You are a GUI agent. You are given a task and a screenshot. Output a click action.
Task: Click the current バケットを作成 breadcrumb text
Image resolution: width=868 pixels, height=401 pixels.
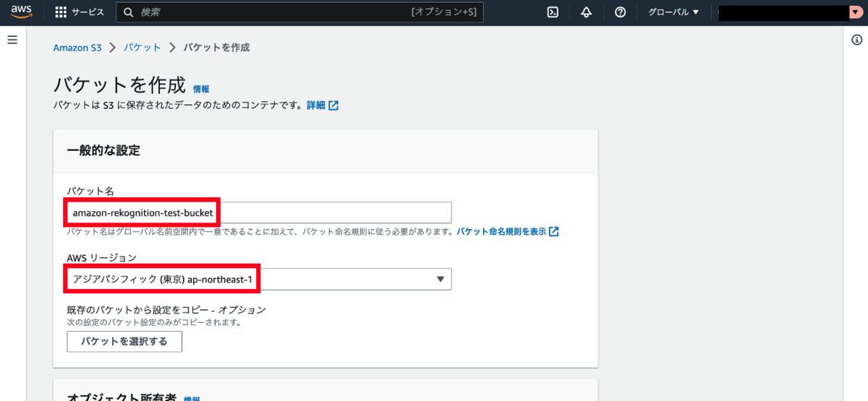click(x=216, y=48)
